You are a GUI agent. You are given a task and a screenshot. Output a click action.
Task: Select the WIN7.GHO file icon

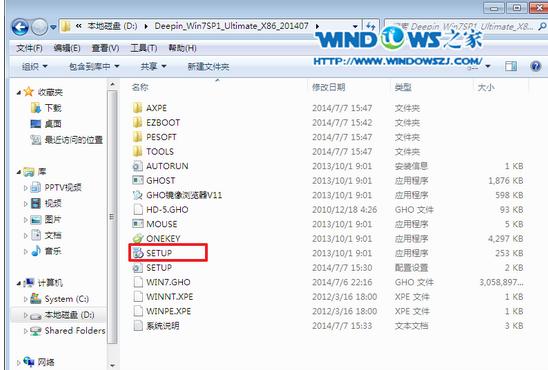[x=138, y=282]
